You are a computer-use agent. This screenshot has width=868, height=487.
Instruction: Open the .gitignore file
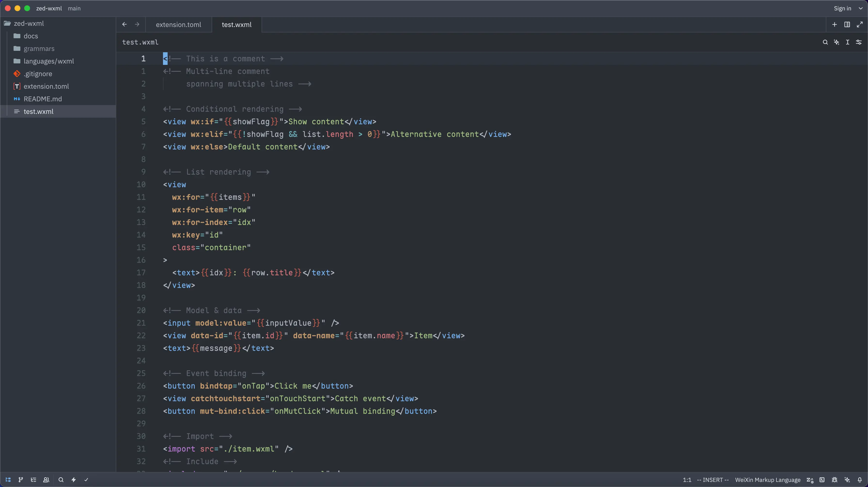point(58,74)
